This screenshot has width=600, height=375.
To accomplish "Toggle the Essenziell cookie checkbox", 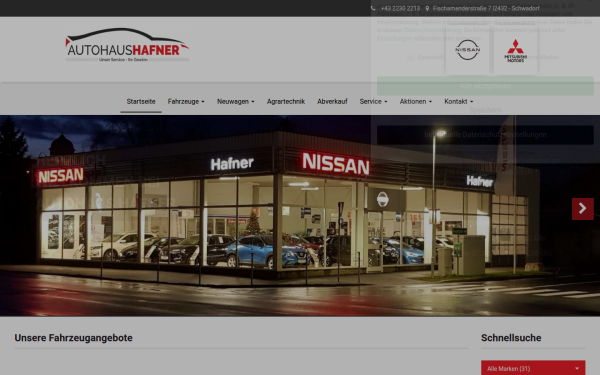I will click(x=410, y=57).
